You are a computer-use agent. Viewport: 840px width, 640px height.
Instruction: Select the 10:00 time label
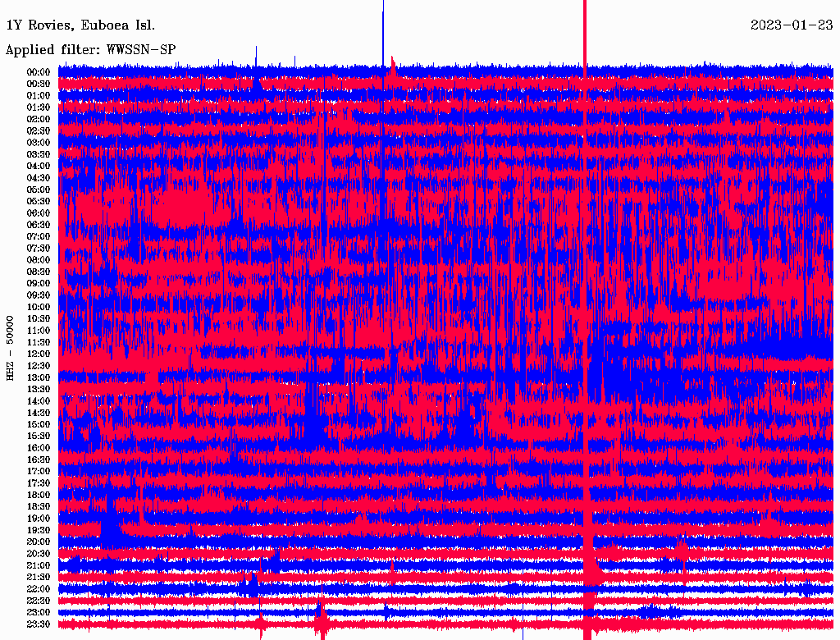coord(39,307)
